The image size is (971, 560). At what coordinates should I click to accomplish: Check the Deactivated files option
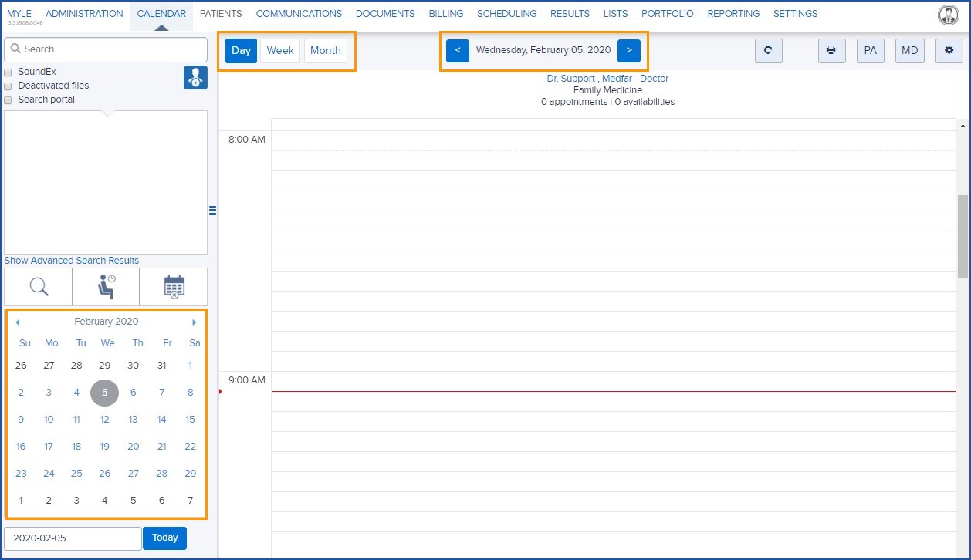point(7,85)
